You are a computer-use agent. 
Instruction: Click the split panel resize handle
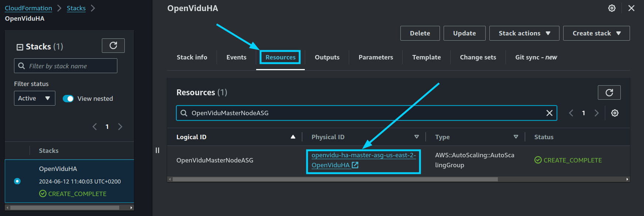click(x=158, y=150)
